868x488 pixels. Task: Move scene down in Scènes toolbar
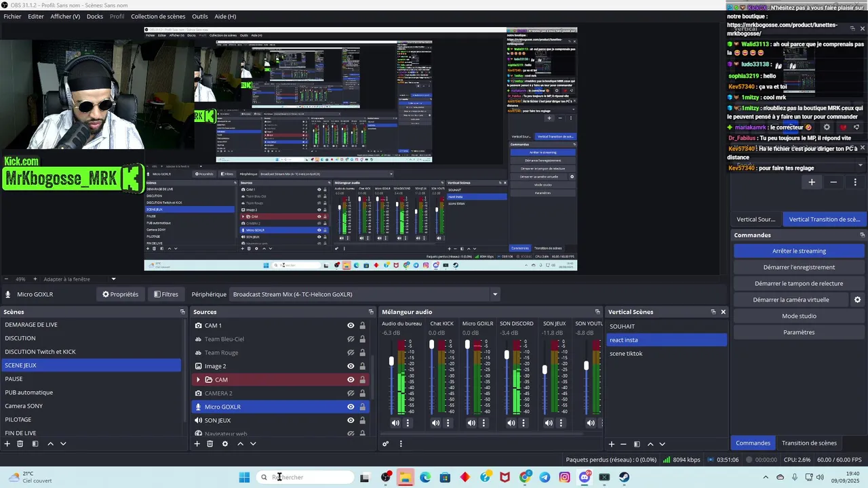click(x=63, y=444)
